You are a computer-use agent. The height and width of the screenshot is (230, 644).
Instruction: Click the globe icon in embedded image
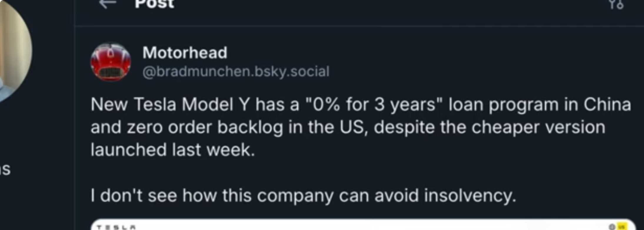click(x=612, y=227)
